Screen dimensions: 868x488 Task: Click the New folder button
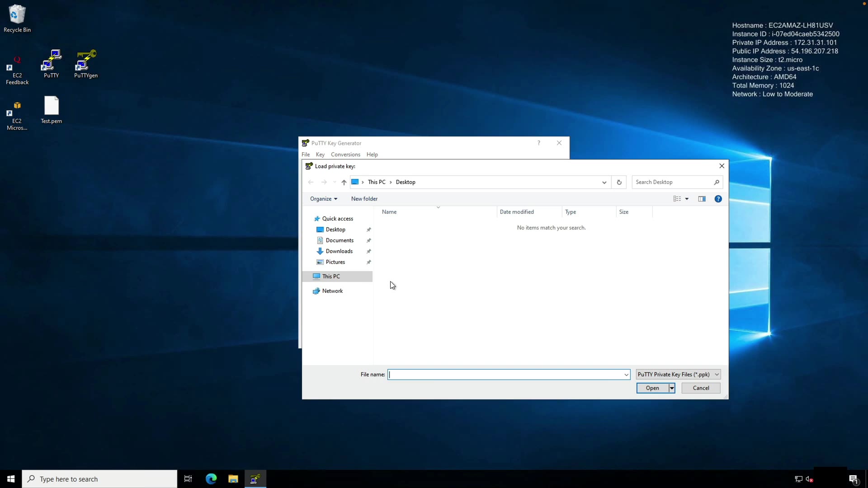point(364,199)
